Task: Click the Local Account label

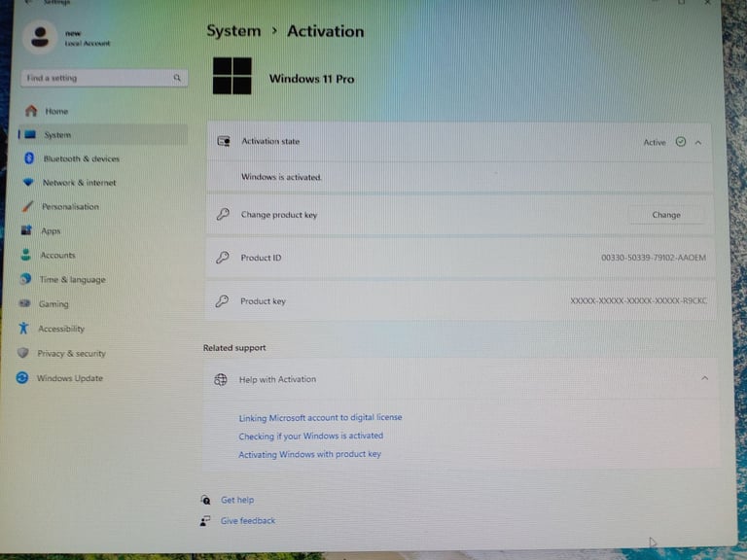Action: (88, 44)
